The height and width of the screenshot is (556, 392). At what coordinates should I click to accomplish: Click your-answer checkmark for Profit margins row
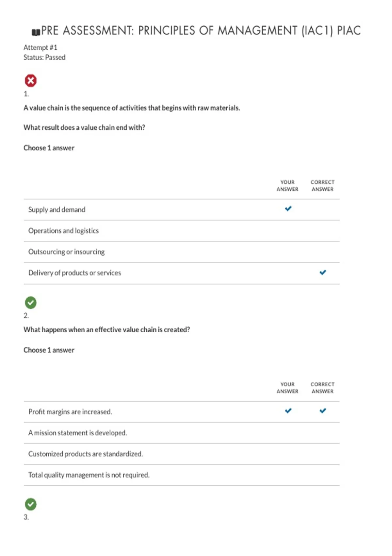pos(288,411)
